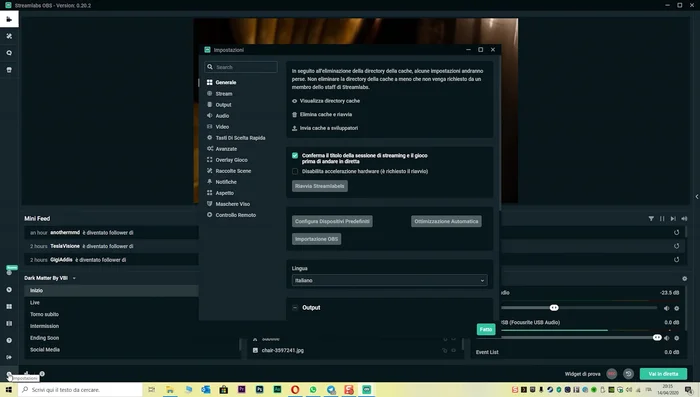The image size is (700, 397).
Task: Click the Riavvia Streamlabels button
Action: pos(320,186)
